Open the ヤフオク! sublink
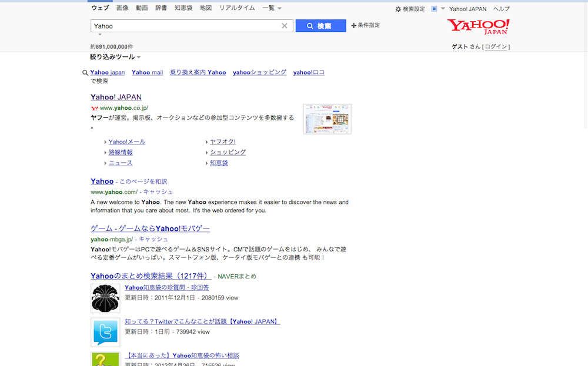Viewport: 588px width, 366px height. coord(222,142)
